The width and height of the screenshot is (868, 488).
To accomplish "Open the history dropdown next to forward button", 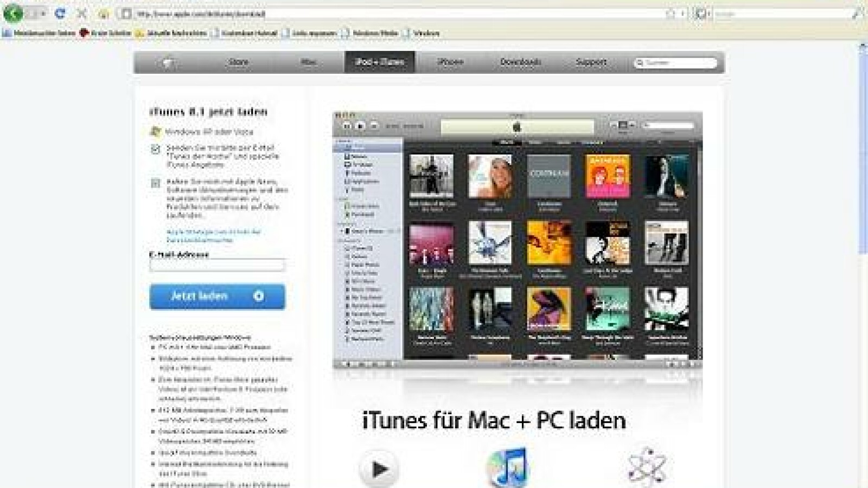I will pyautogui.click(x=43, y=14).
